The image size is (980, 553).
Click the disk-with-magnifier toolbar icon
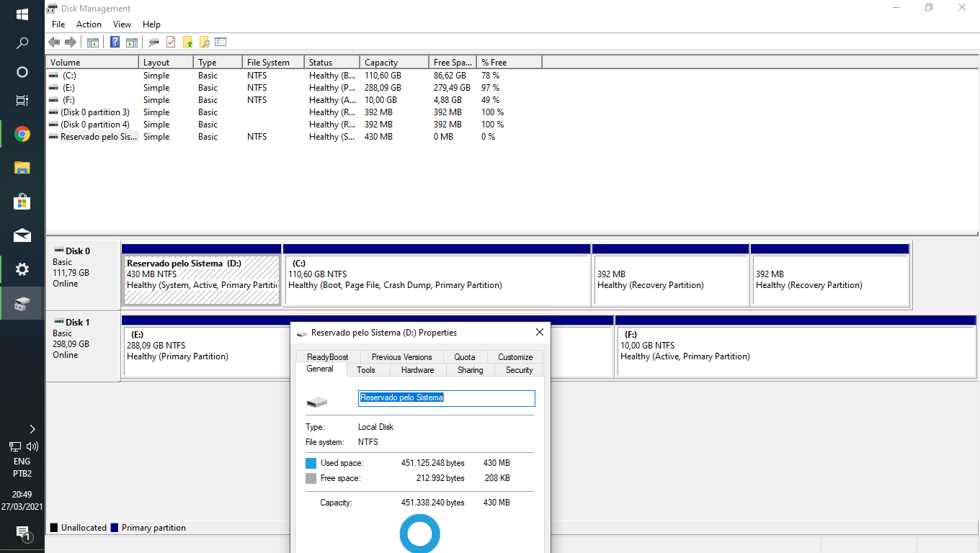[154, 42]
